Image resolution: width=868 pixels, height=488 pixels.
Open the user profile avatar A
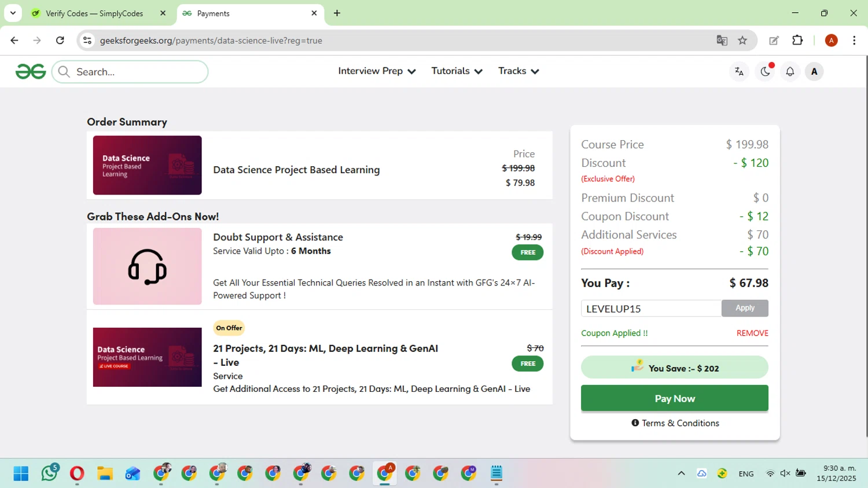pos(814,72)
